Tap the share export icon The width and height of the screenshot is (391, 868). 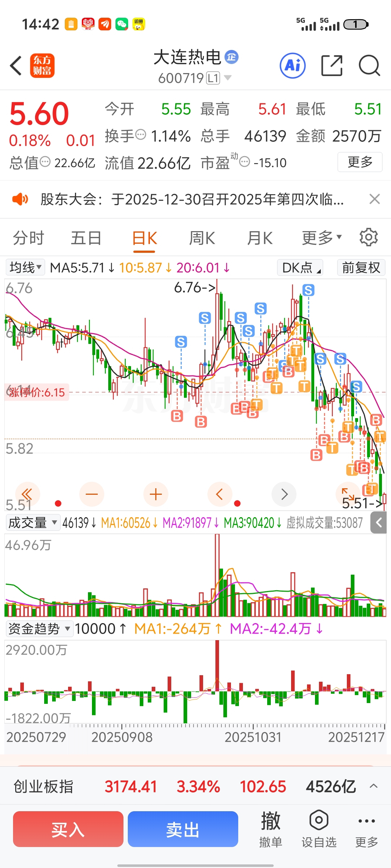point(332,66)
